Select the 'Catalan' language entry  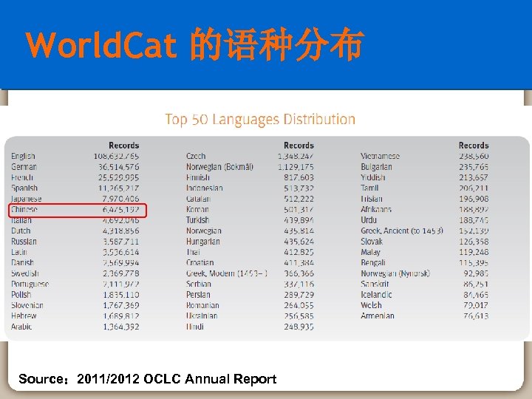[x=199, y=199]
